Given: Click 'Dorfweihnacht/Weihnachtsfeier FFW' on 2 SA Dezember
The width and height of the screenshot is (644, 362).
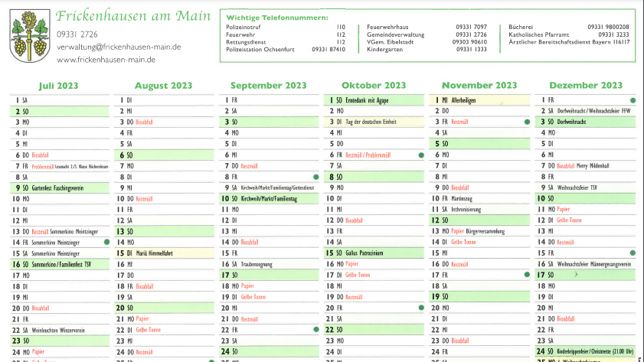Looking at the screenshot, I should point(594,111).
